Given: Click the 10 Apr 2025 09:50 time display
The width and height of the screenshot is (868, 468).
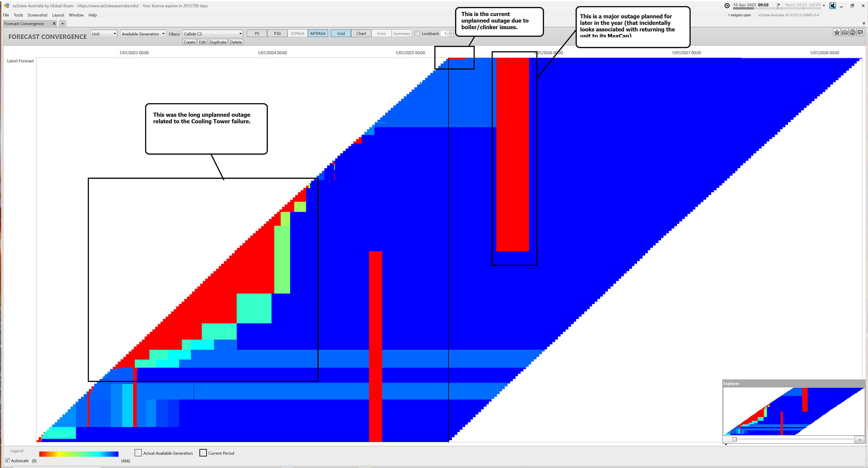Looking at the screenshot, I should (751, 5).
